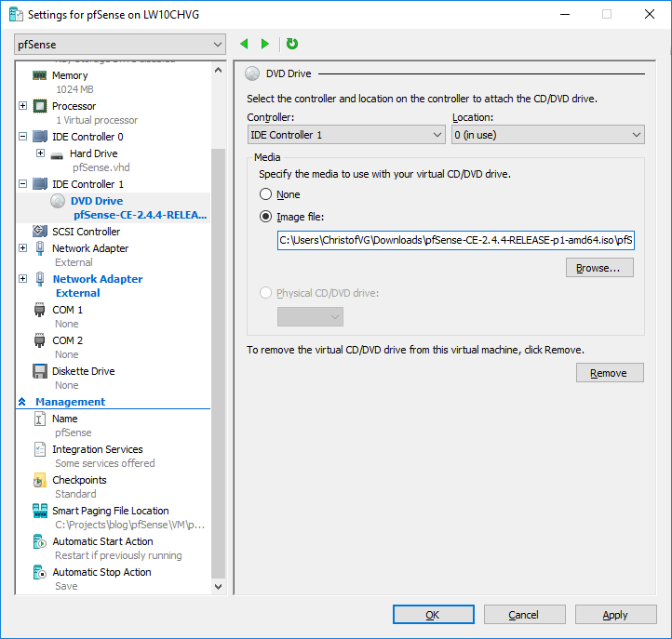This screenshot has width=672, height=639.
Task: Go to next settings page arrow
Action: pyautogui.click(x=265, y=44)
